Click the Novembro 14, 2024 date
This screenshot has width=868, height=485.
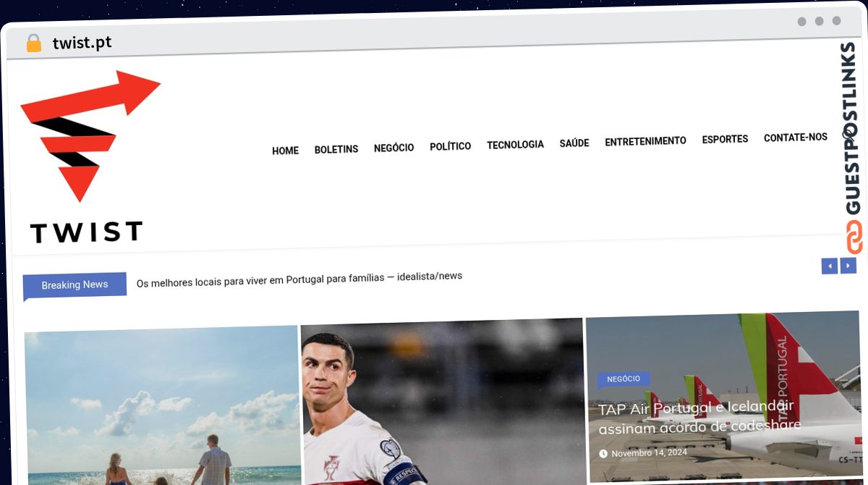coord(649,453)
